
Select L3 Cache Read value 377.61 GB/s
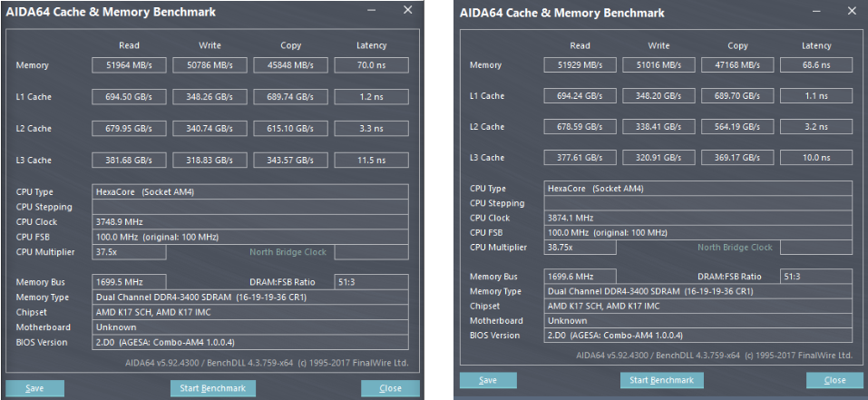[580, 158]
